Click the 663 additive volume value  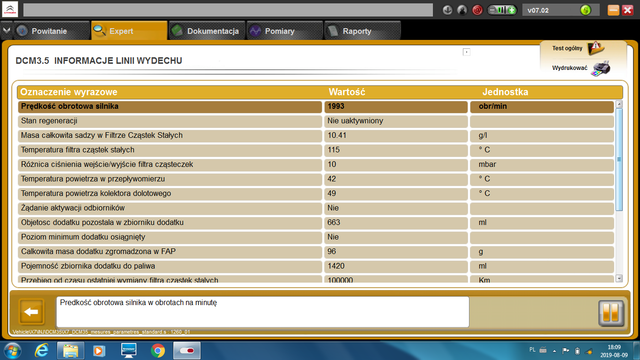click(x=396, y=222)
